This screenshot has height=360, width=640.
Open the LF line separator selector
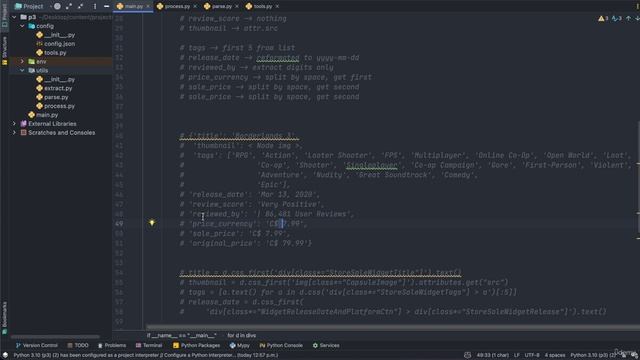point(517,355)
